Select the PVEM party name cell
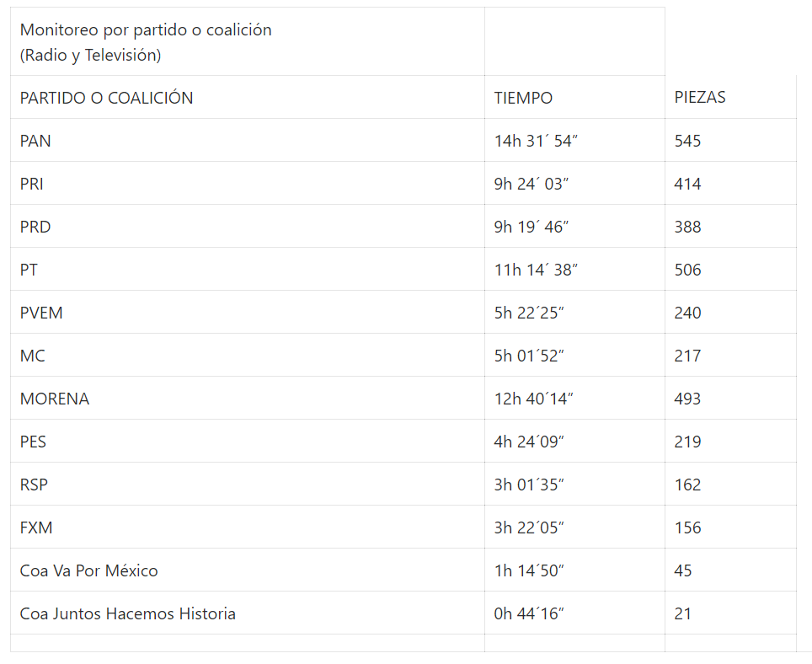Image resolution: width=812 pixels, height=664 pixels. (41, 313)
